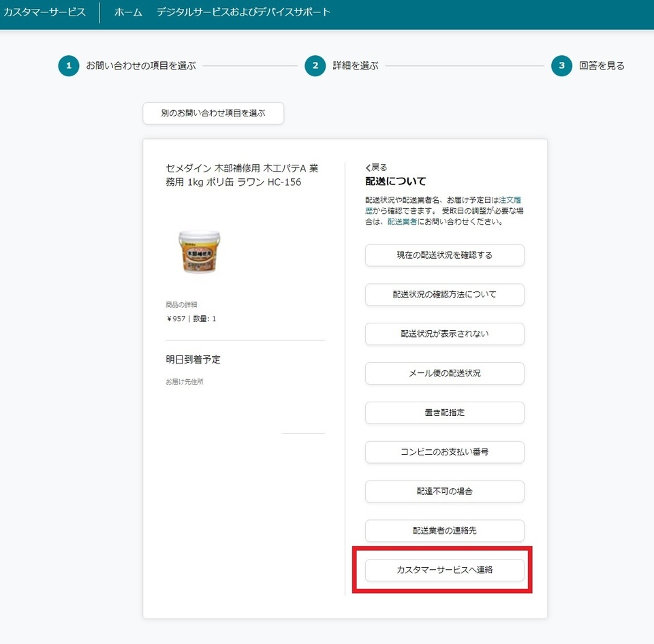Open 配送業者 link in description
Viewport: 654px width, 644px height.
point(402,221)
